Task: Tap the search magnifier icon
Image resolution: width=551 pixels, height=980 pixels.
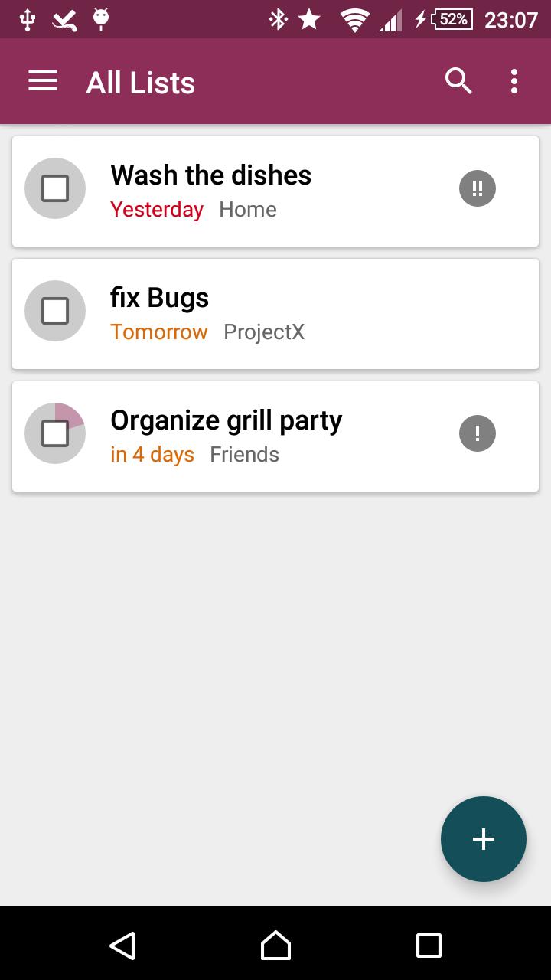Action: tap(458, 81)
